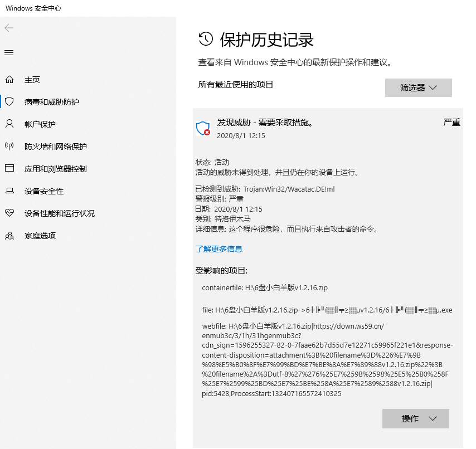This screenshot has height=449, width=476.
Task: Click the 警报级别: 严重 line
Action: click(x=220, y=199)
